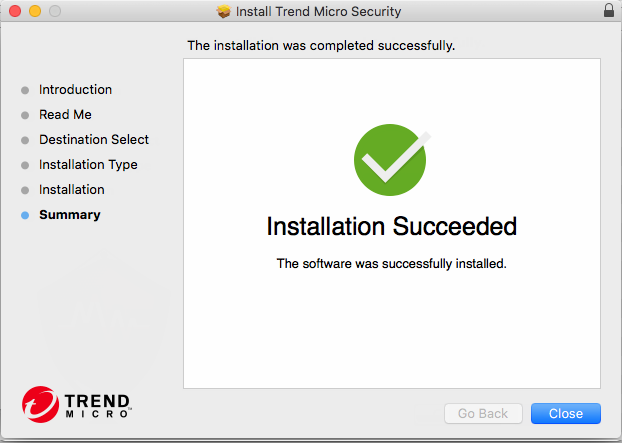Click the red close window button
This screenshot has height=443, width=622.
point(14,11)
